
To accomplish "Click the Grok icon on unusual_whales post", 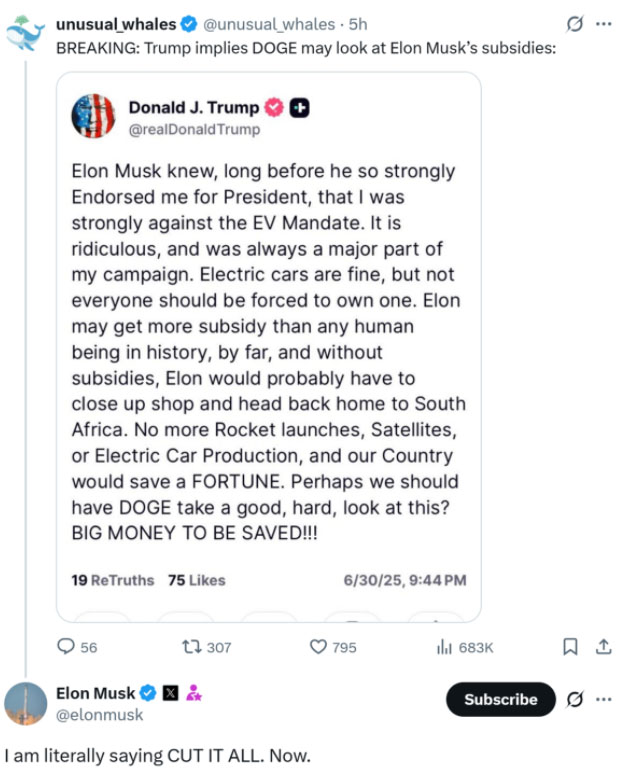I will (575, 24).
